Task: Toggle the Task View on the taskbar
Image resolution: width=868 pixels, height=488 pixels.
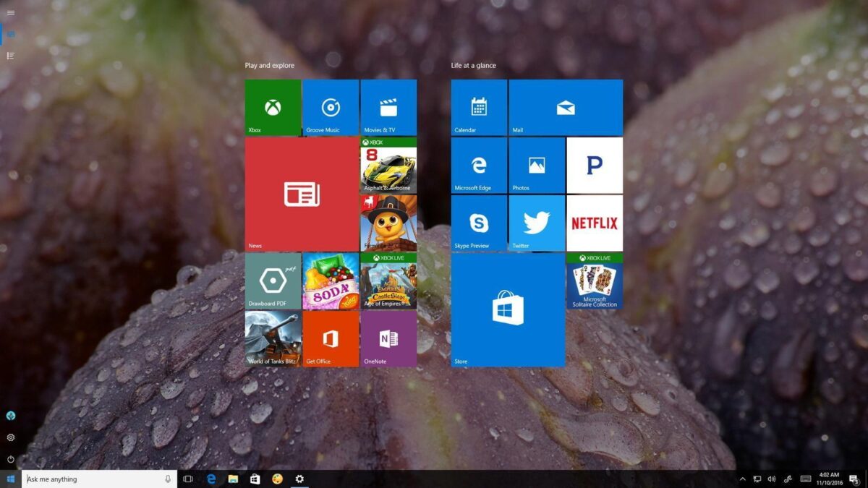Action: pyautogui.click(x=189, y=479)
